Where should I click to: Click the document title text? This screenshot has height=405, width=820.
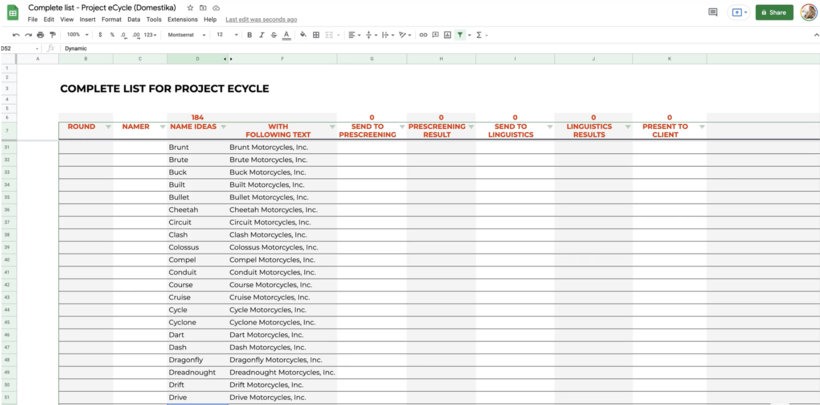(102, 8)
